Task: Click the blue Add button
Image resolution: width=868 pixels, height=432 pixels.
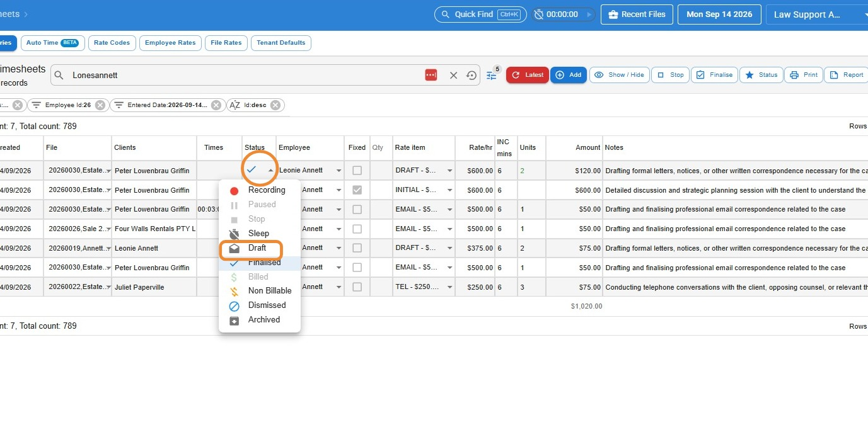Action: pyautogui.click(x=569, y=75)
